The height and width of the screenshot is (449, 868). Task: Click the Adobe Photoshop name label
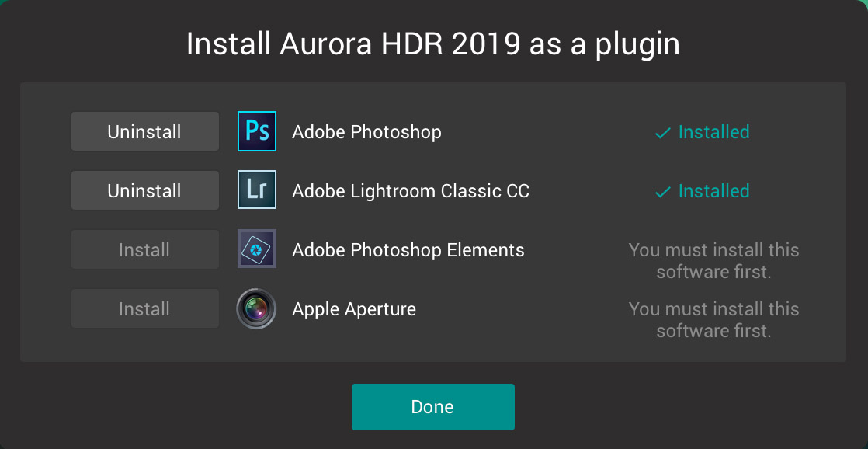pyautogui.click(x=366, y=132)
